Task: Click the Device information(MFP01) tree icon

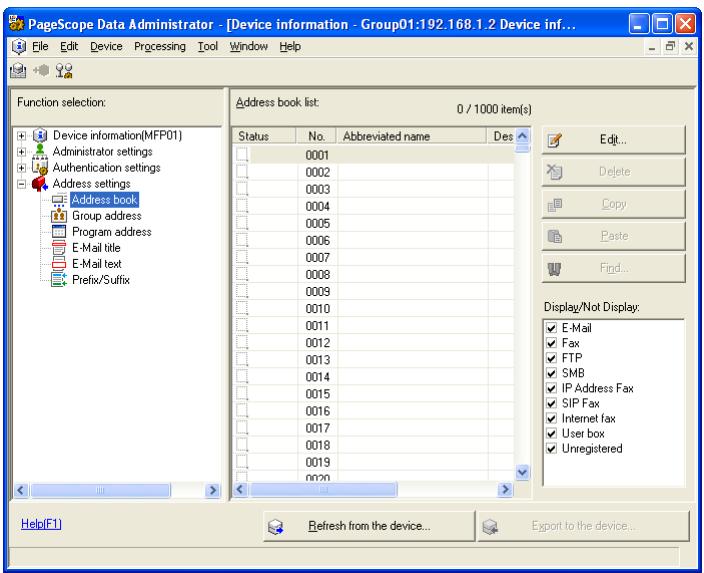Action: tap(40, 135)
